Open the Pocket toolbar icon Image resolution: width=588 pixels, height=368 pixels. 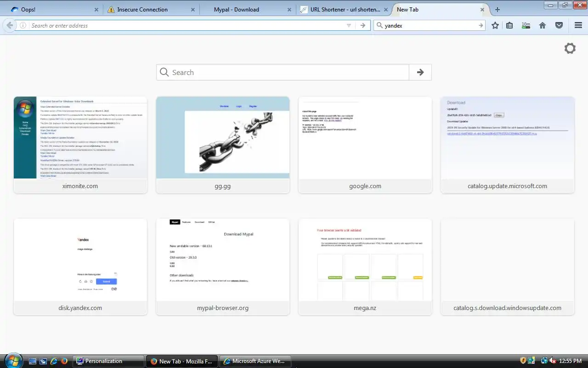coord(559,26)
